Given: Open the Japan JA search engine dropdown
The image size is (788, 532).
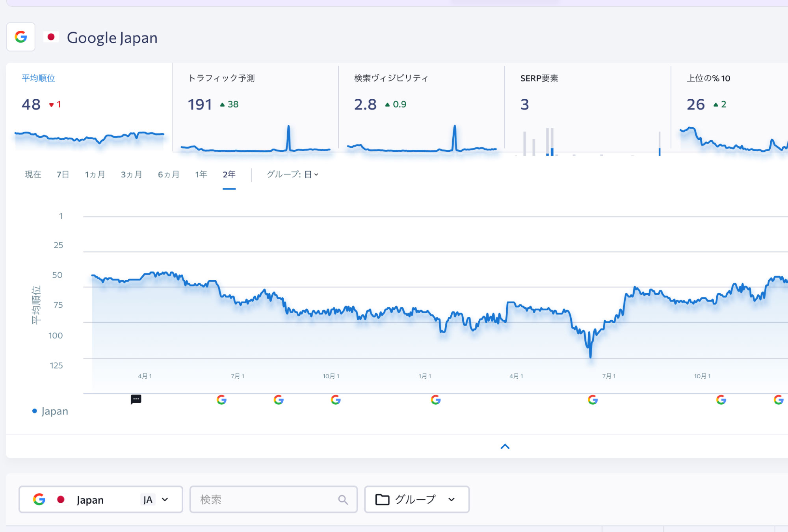Looking at the screenshot, I should 101,499.
